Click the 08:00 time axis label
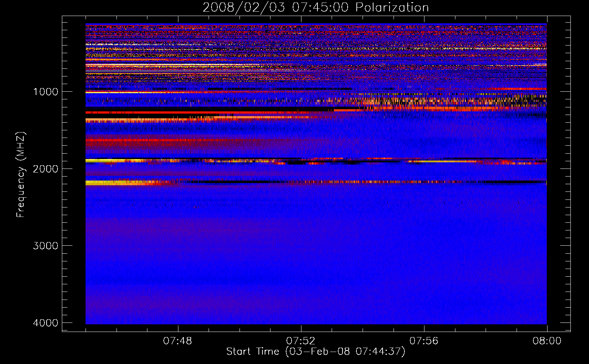589x364 pixels. [547, 341]
